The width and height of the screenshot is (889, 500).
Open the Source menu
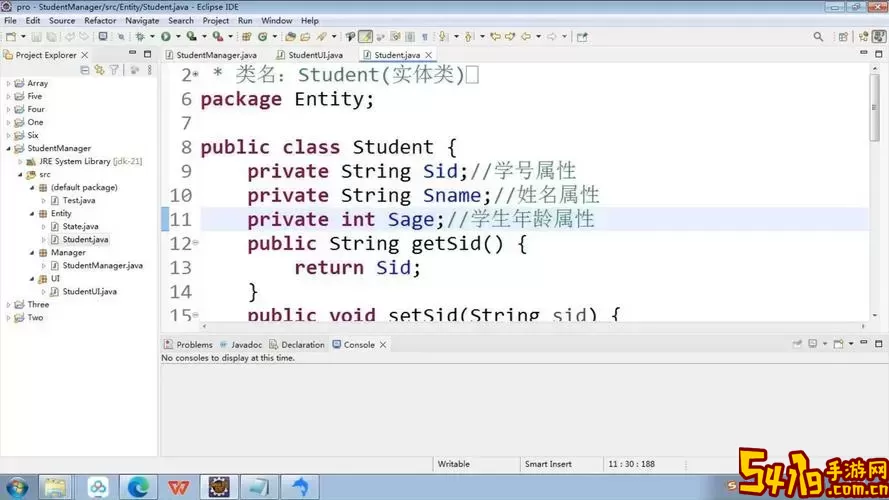tap(62, 20)
